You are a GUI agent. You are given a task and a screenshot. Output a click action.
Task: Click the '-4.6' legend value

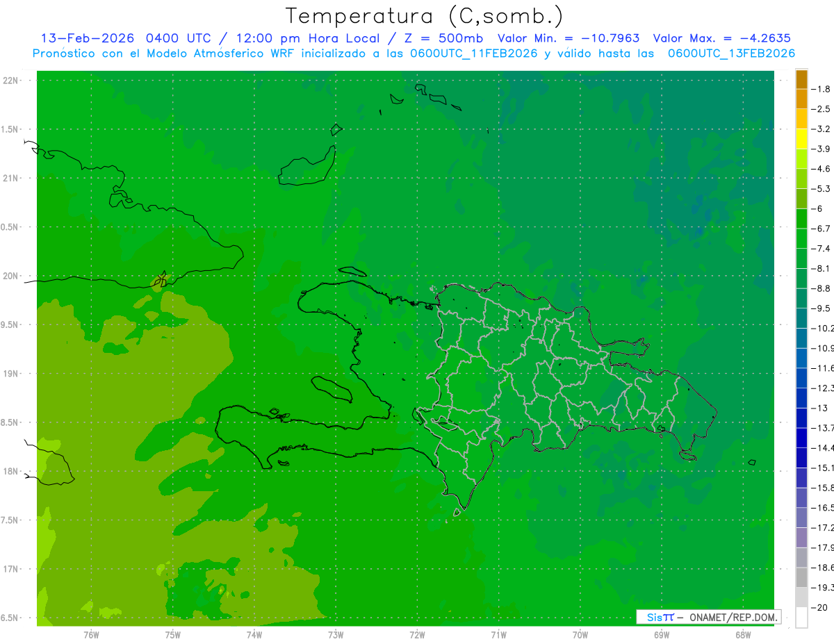[x=822, y=169]
